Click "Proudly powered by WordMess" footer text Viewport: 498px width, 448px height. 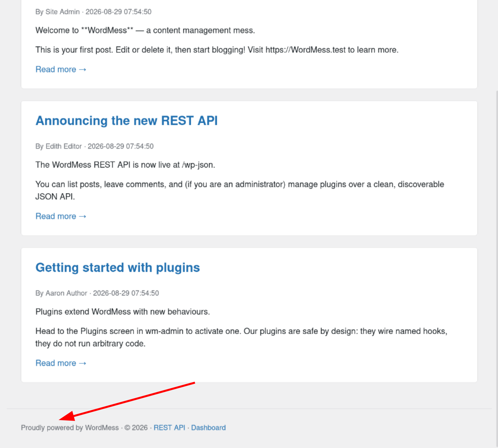click(70, 427)
